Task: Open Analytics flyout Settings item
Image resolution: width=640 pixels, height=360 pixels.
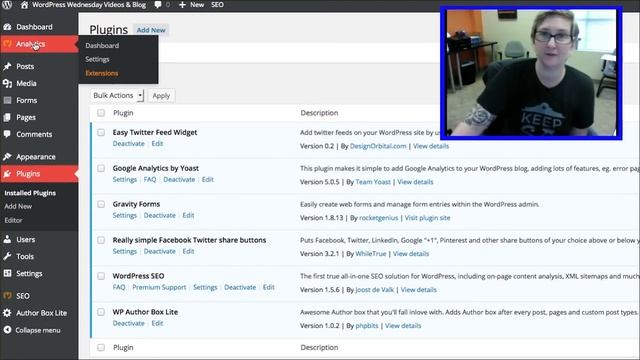Action: pos(97,59)
